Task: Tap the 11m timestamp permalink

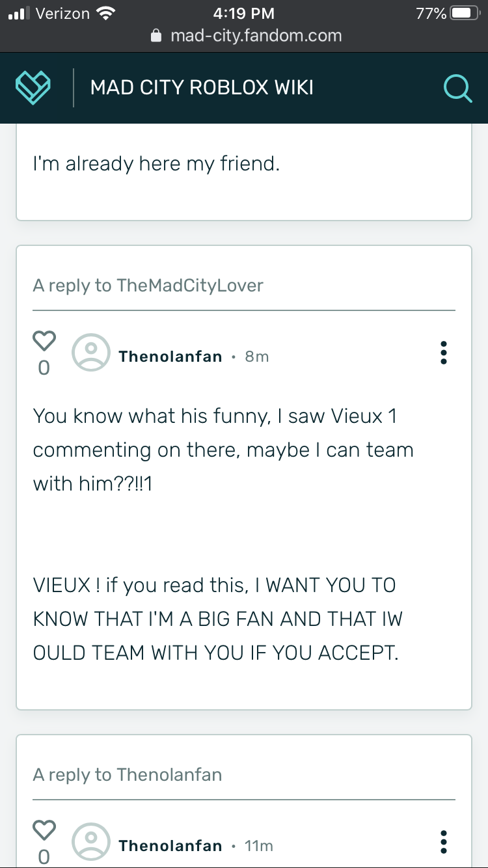Action: click(x=259, y=846)
